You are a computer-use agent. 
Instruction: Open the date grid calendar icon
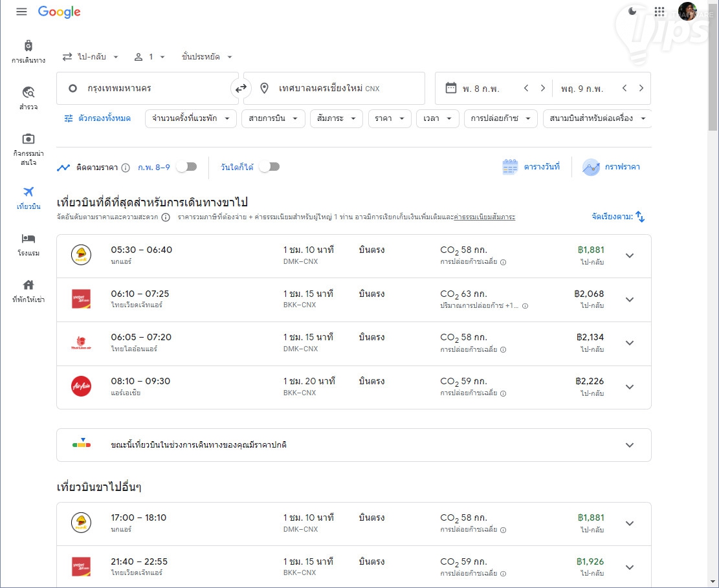click(x=511, y=168)
